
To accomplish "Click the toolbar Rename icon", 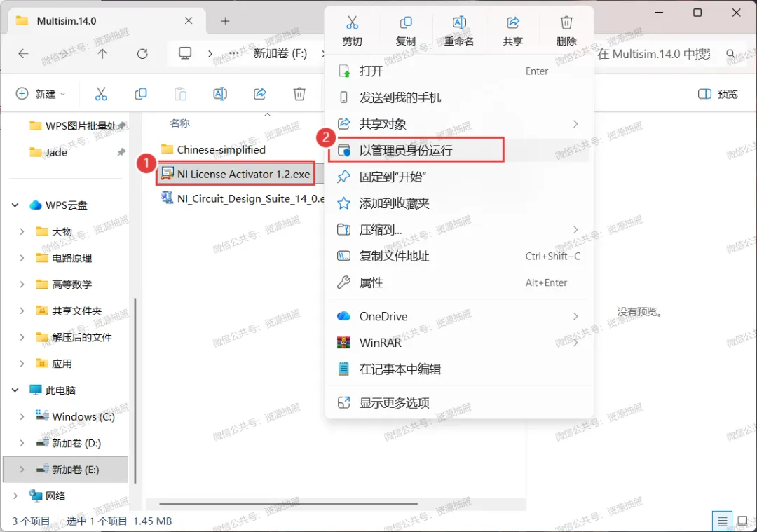I will [220, 94].
